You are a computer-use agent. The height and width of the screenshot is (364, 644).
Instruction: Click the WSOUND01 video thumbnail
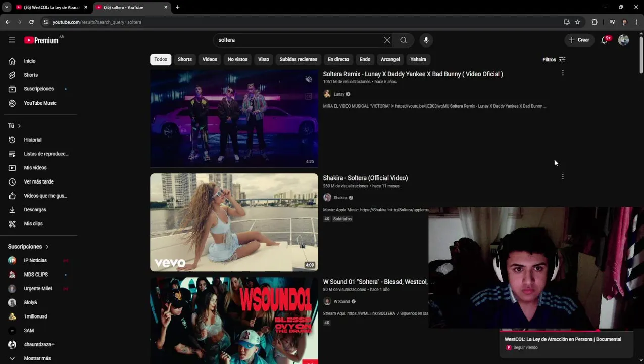pyautogui.click(x=234, y=321)
